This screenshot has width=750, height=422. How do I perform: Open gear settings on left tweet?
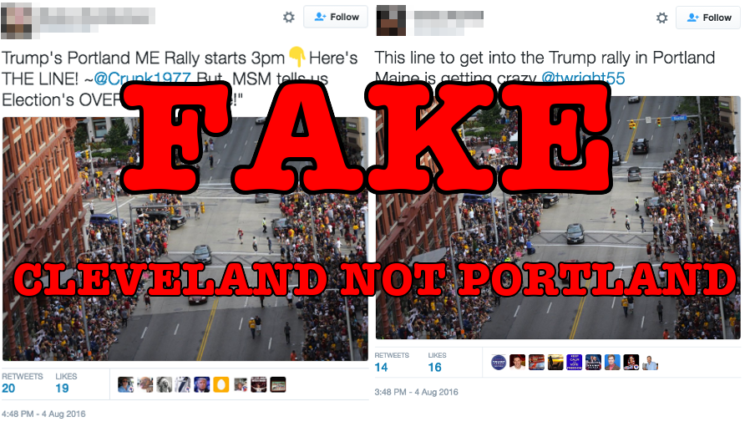(288, 17)
